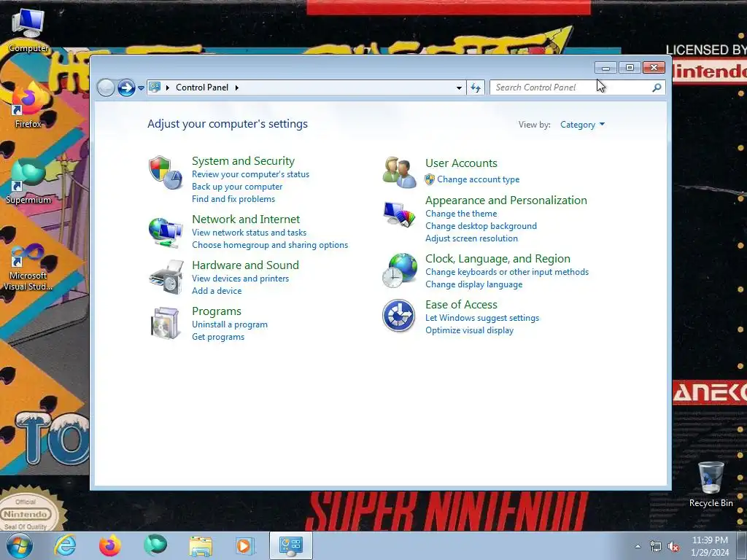Open Network and Internet heading

click(246, 219)
